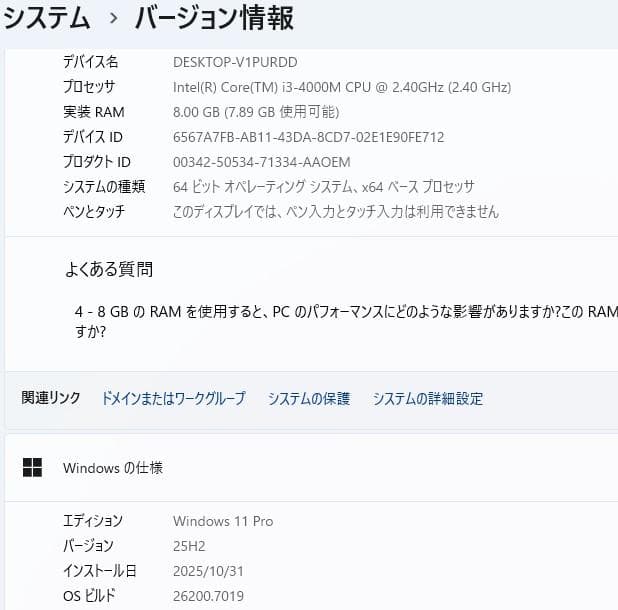The height and width of the screenshot is (610, 618).
Task: Select device ID 6567A7FB-AB11-43DA-8CD7-02E1E90FE712
Action: coord(309,137)
